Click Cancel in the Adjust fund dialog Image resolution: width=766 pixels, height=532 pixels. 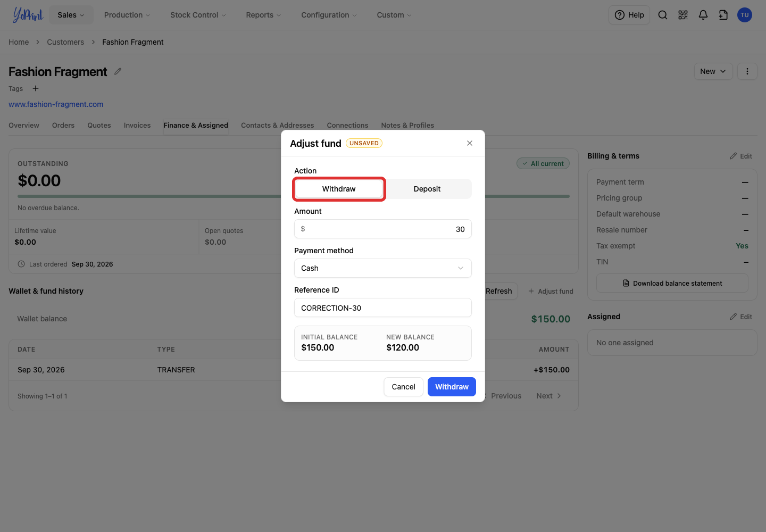coord(404,387)
